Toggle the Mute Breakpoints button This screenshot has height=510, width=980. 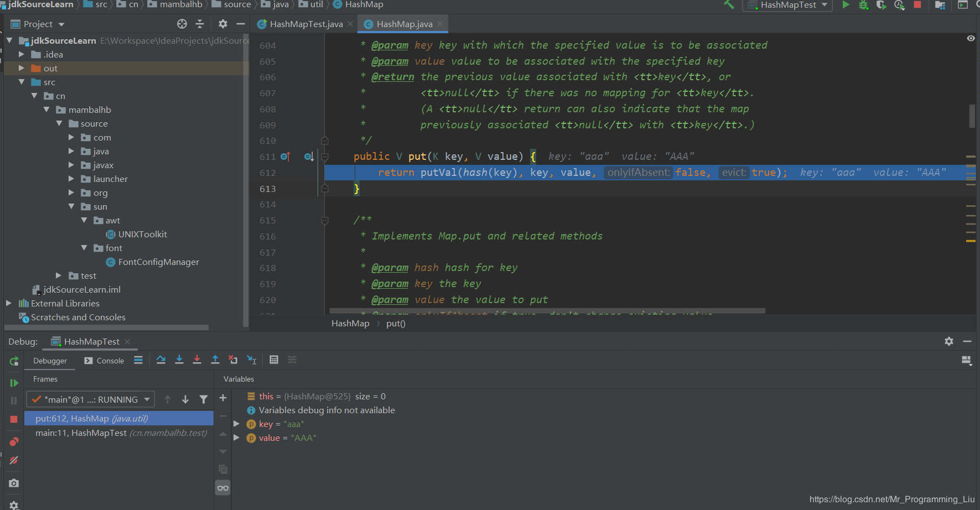tap(14, 460)
